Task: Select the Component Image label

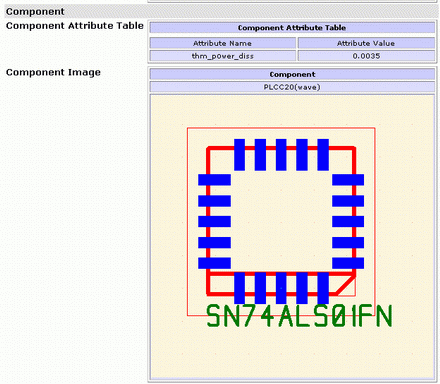Action: 53,73
